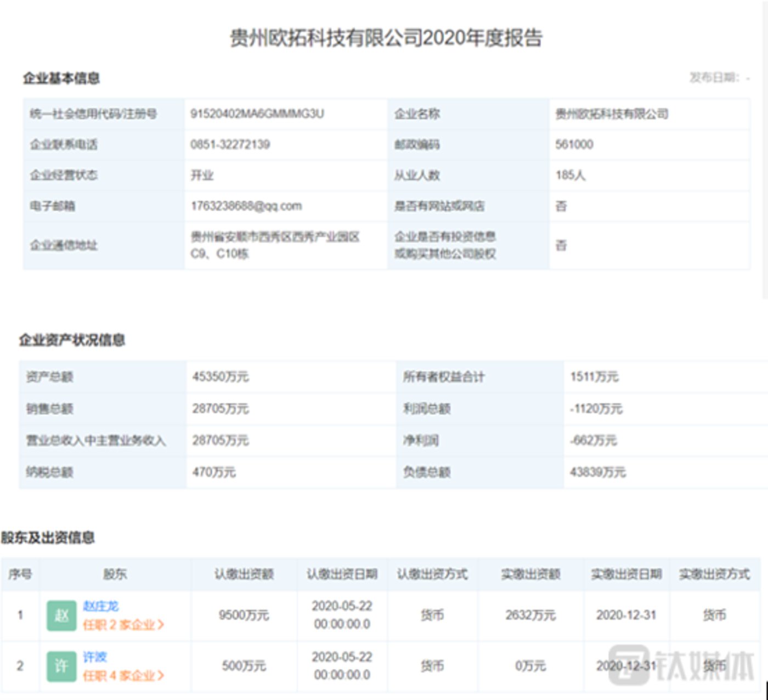
Task: Select total liabilities value 43839万元
Action: [598, 472]
